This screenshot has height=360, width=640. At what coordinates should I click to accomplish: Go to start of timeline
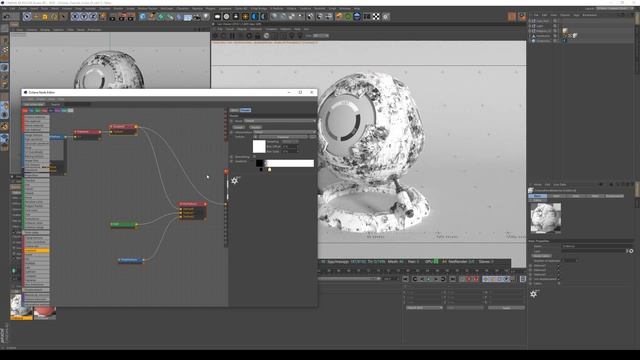pyautogui.click(x=405, y=279)
